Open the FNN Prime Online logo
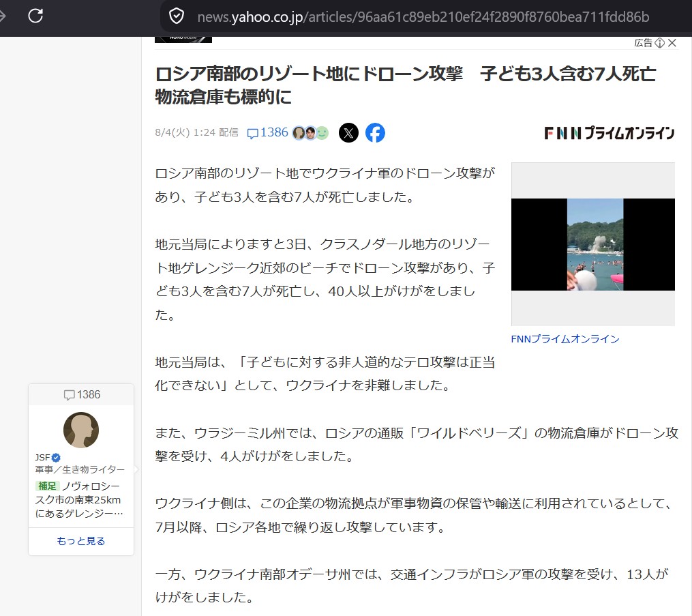692x616 pixels. point(610,133)
